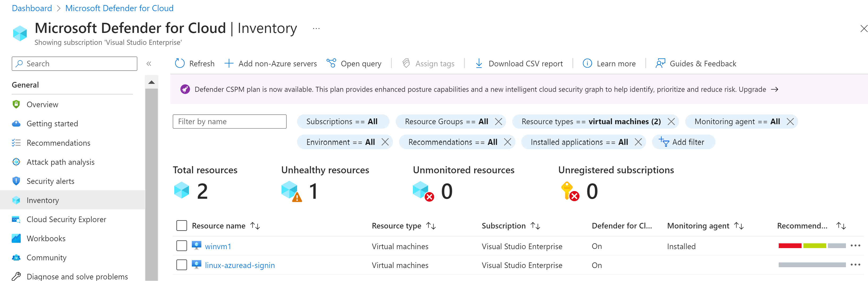Image resolution: width=868 pixels, height=281 pixels.
Task: Open Cloud Security Explorer via its icon
Action: [16, 219]
